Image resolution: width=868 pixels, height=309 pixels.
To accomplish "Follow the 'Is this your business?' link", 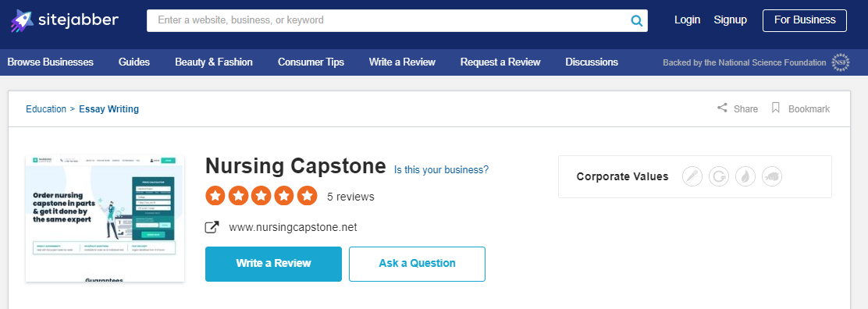I will pyautogui.click(x=441, y=169).
